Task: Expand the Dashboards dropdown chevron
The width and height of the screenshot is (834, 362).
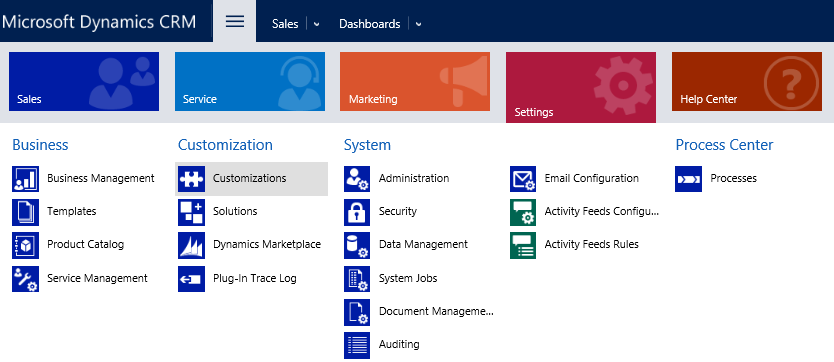Action: click(x=419, y=24)
